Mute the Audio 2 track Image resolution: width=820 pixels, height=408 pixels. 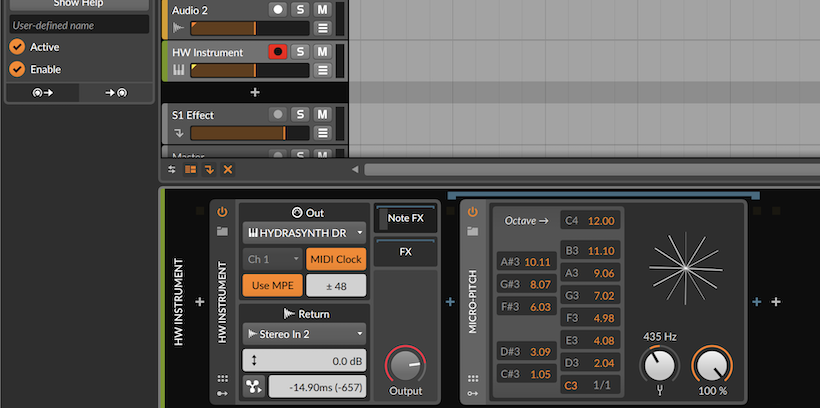tap(323, 10)
